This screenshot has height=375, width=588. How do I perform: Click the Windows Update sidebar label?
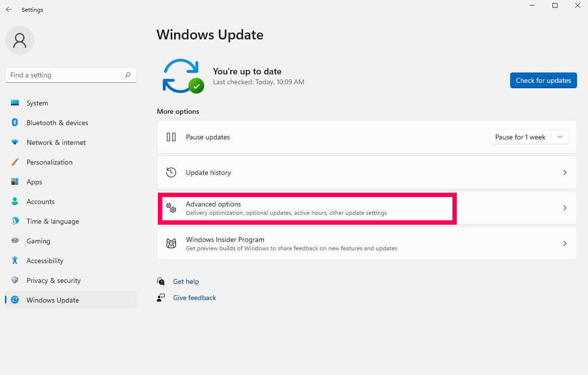tap(53, 300)
